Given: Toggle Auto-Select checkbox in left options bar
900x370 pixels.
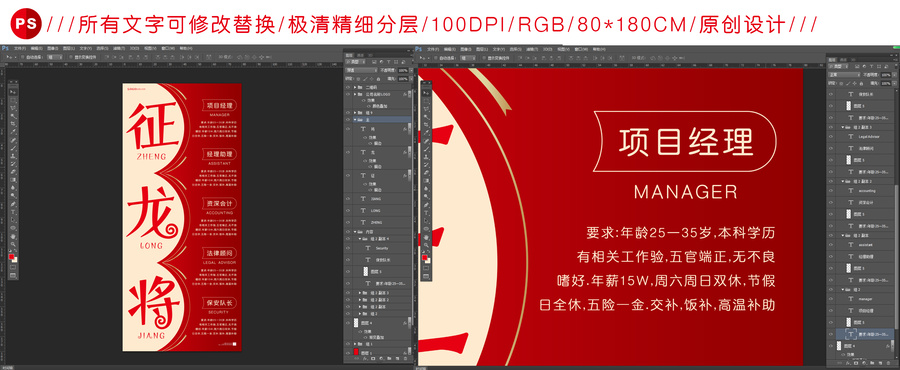Looking at the screenshot, I should click(23, 57).
